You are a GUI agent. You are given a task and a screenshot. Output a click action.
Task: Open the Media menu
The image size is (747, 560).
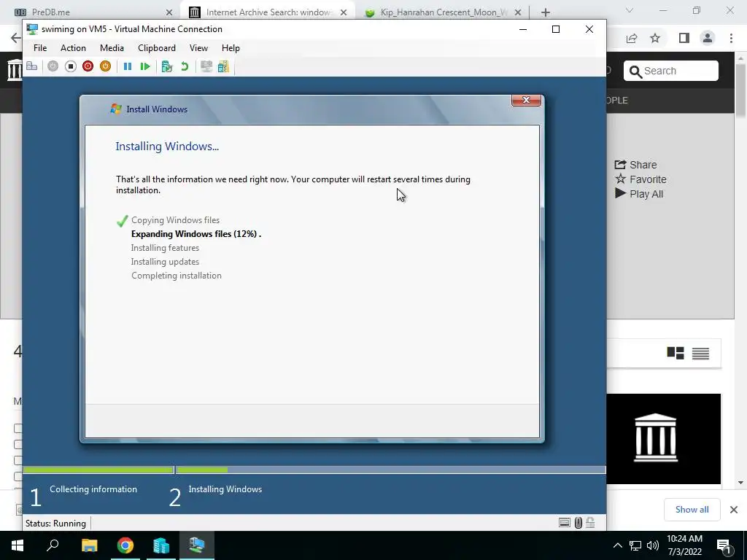[x=112, y=48]
